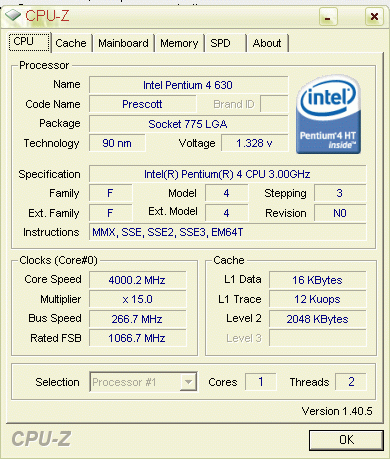
Task: Click the Specification field
Action: coord(227,174)
